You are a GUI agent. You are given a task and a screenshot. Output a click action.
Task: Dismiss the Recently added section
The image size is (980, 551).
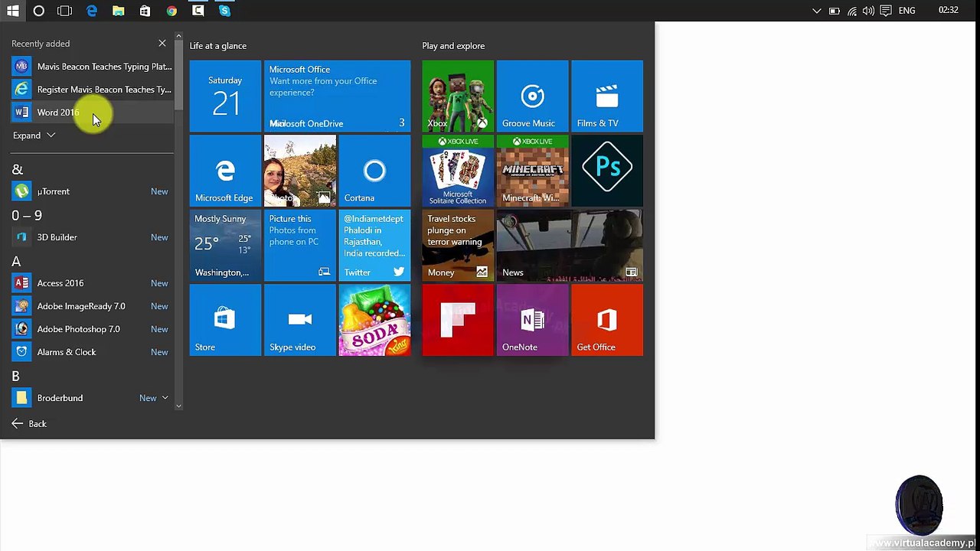point(162,44)
